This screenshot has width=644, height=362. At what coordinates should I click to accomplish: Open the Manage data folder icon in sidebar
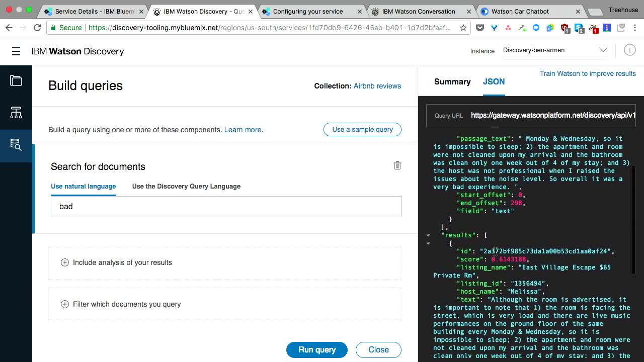tap(16, 80)
